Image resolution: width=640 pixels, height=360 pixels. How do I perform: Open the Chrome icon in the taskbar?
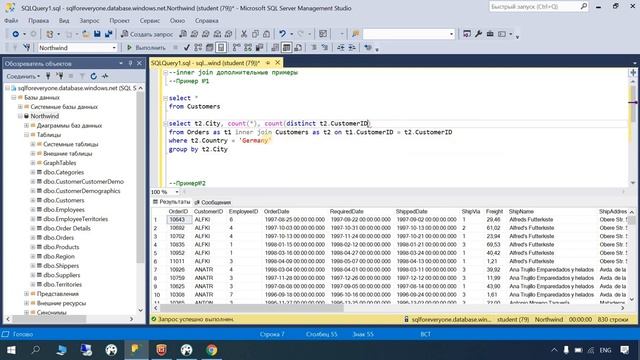pyautogui.click(x=211, y=350)
